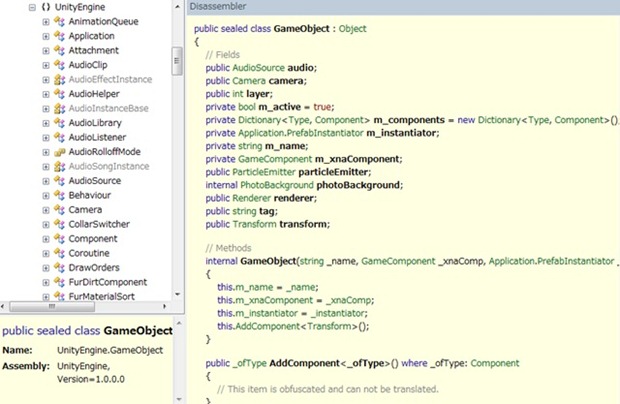Click the AudioHelper class icon
Screen dimensions: 620x404
[59, 94]
